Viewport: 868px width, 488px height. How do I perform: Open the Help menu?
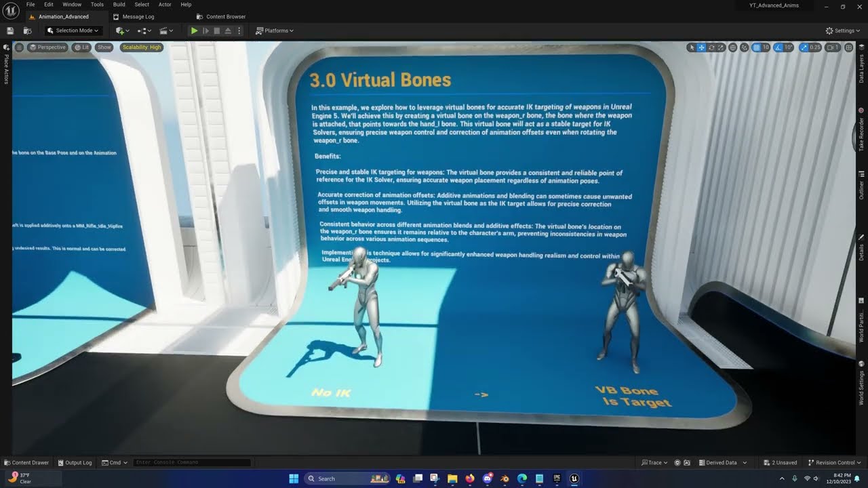tap(186, 5)
